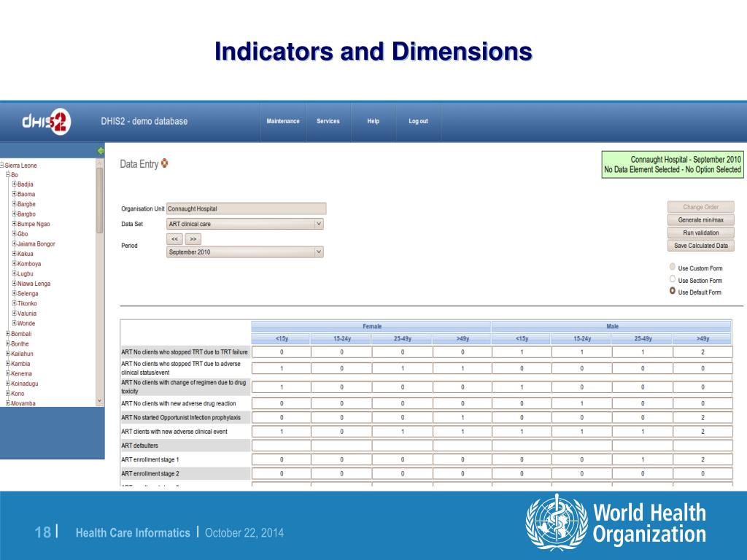Select Kono district in the tree
Viewport: 747px width, 560px height.
click(18, 393)
